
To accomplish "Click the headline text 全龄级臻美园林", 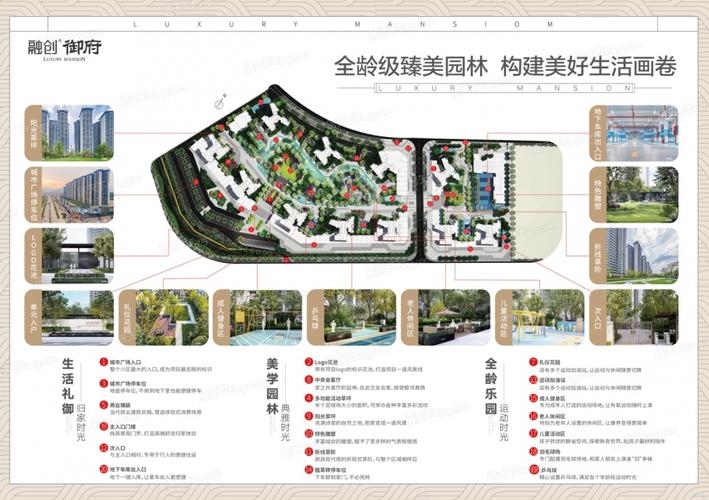I will tap(411, 66).
